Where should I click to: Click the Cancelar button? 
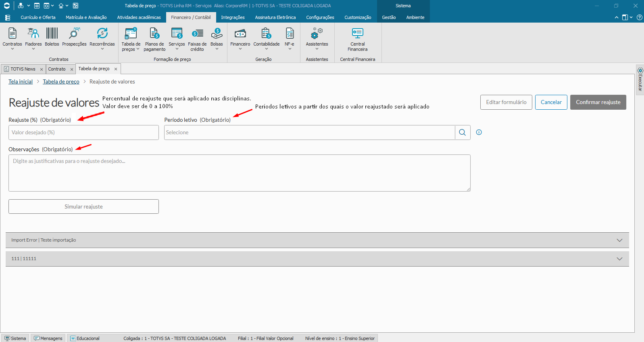pos(551,102)
